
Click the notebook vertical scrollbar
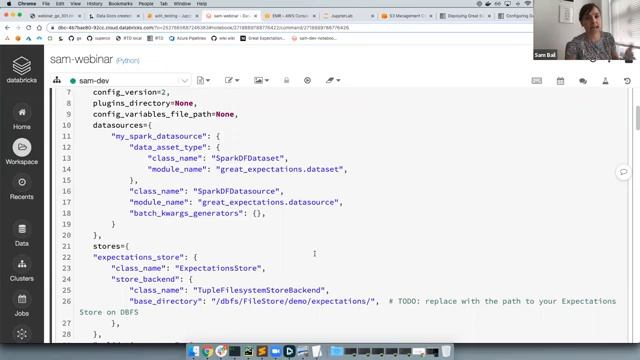(x=637, y=118)
